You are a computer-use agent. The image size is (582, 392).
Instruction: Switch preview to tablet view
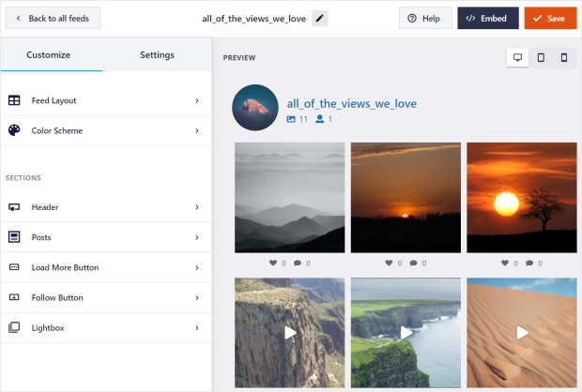tap(541, 57)
